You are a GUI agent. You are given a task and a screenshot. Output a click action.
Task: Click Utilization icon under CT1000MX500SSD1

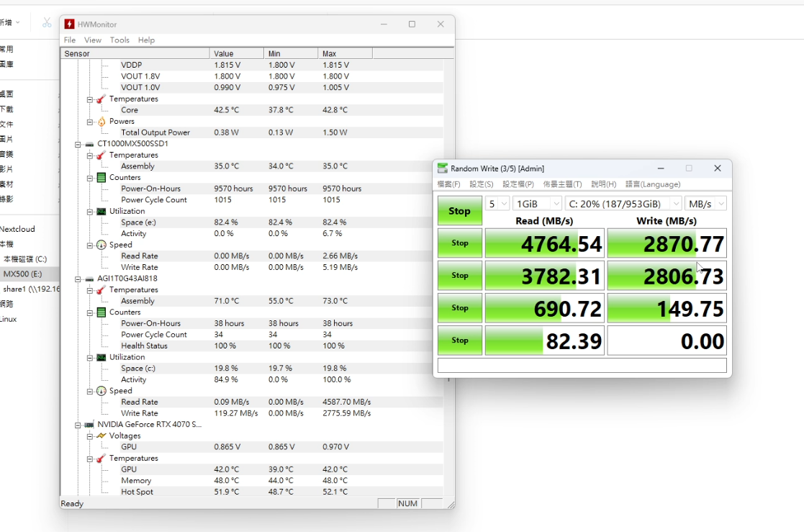101,212
